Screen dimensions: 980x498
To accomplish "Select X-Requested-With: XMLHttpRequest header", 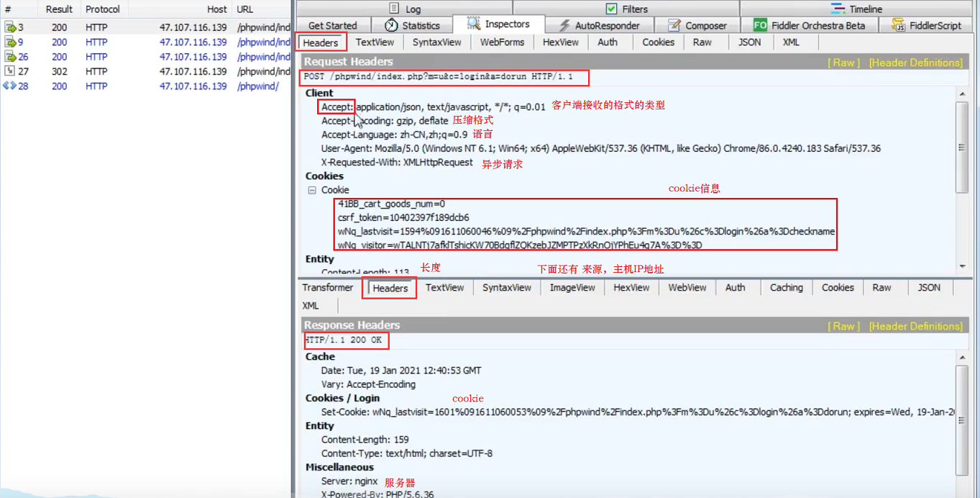I will (398, 162).
